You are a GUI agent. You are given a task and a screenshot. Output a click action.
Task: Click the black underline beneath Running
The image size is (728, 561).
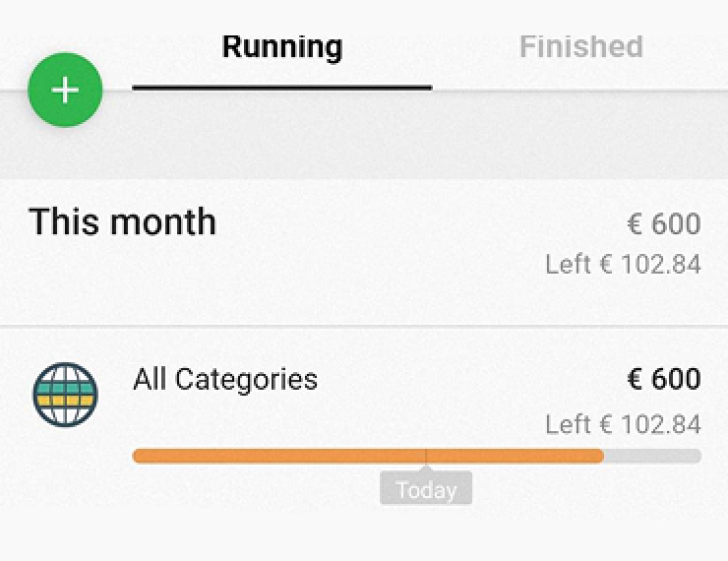tap(282, 88)
